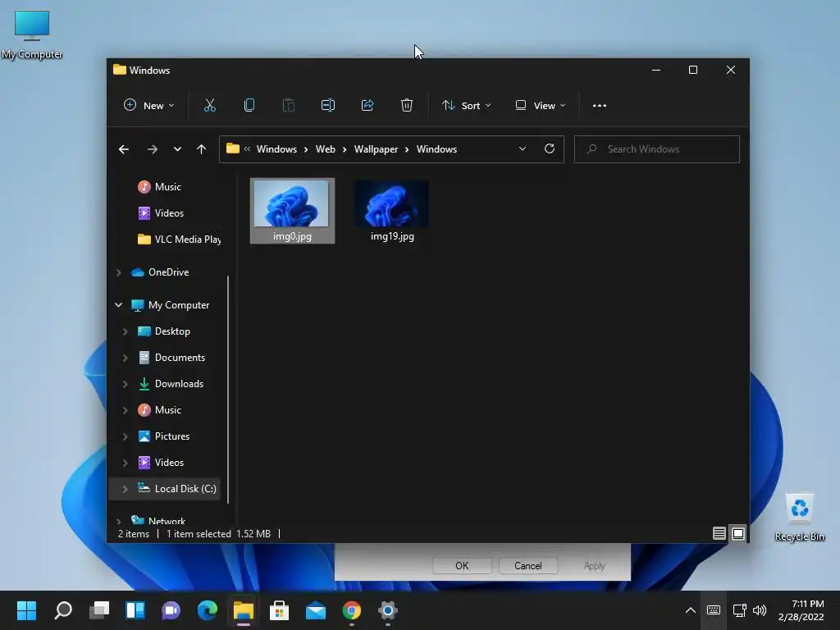Click the Share icon in toolbar
This screenshot has height=630, width=840.
pos(367,105)
